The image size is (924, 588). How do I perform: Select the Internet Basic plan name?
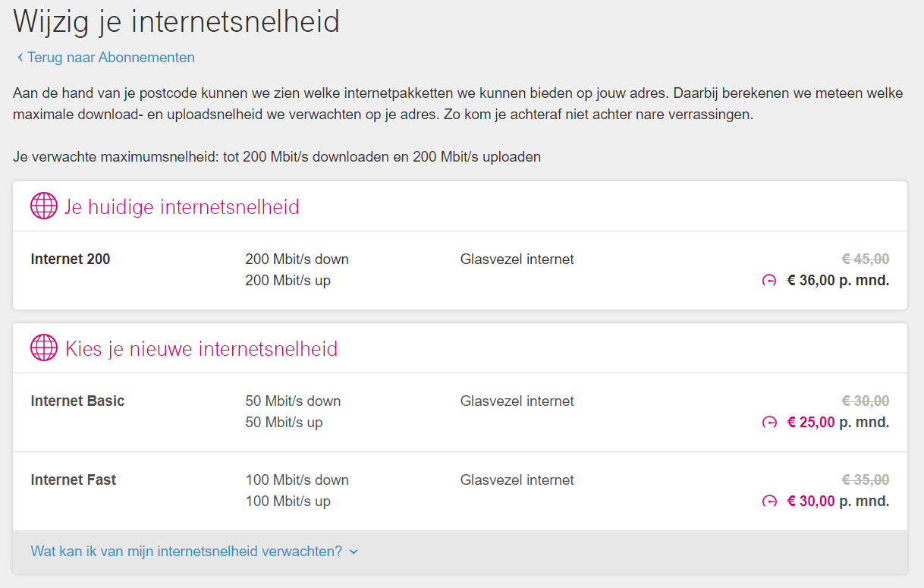tap(77, 401)
